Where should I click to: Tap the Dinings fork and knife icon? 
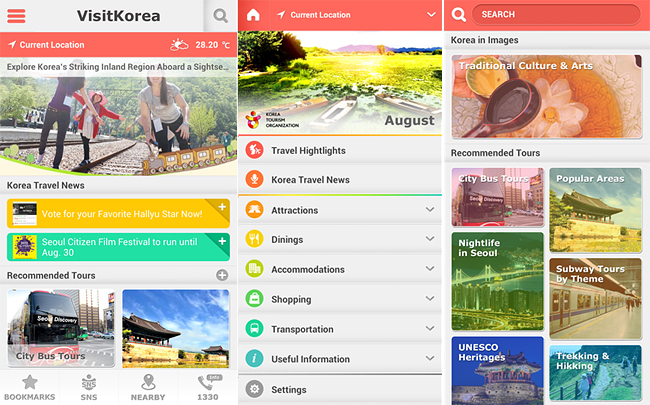pos(255,239)
